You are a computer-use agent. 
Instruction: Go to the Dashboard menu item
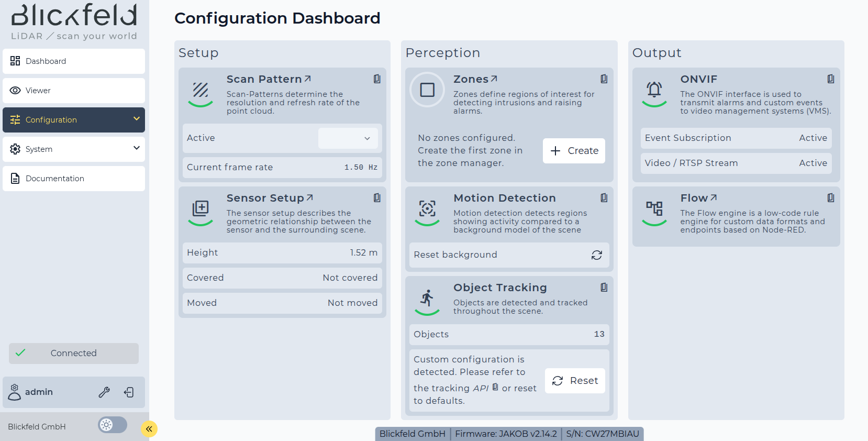pos(74,61)
